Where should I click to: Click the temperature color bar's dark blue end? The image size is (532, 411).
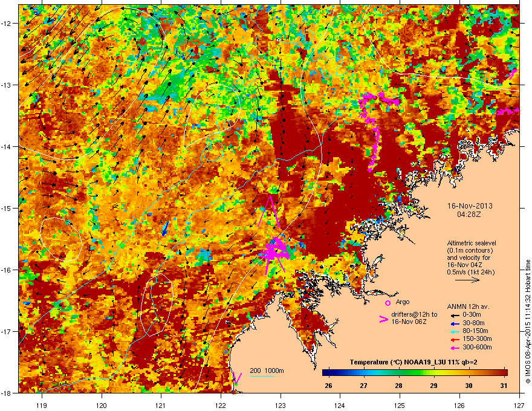[326, 373]
